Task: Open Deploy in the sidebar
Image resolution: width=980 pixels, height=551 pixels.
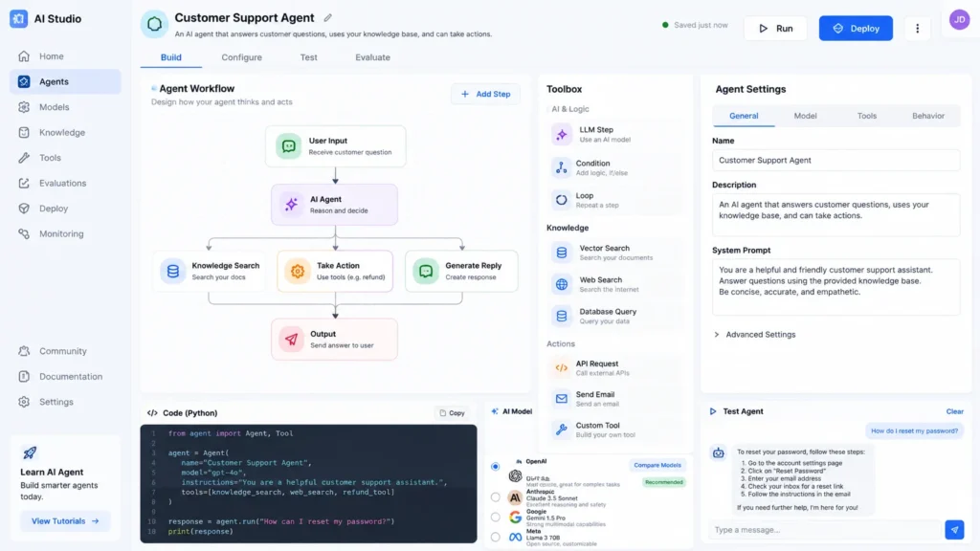Action: pyautogui.click(x=65, y=208)
